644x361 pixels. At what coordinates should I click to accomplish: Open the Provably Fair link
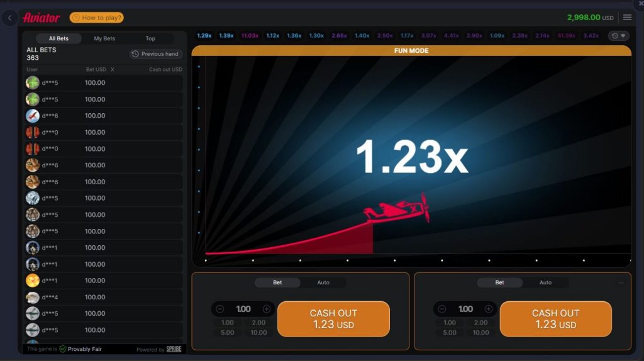[85, 349]
